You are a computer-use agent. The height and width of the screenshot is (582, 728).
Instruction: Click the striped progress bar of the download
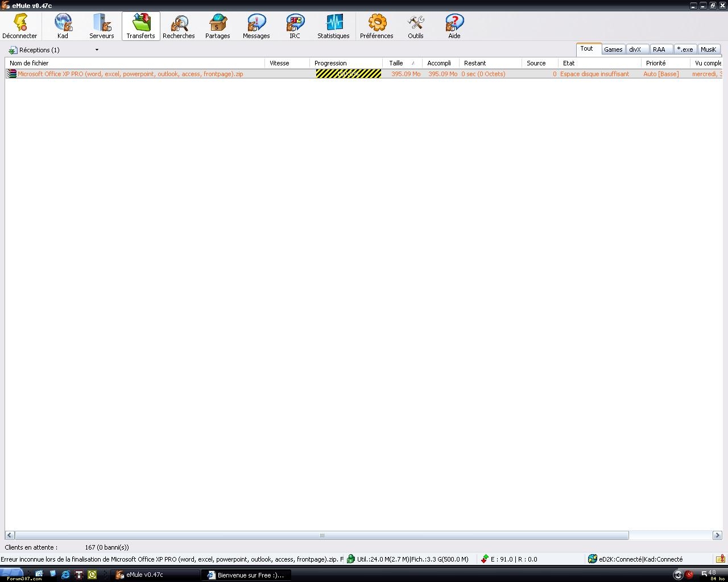tap(349, 74)
